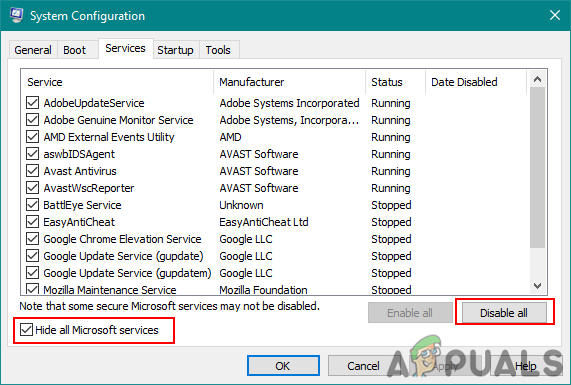
Task: Select the AMD External Events Utility name
Action: pos(109,137)
